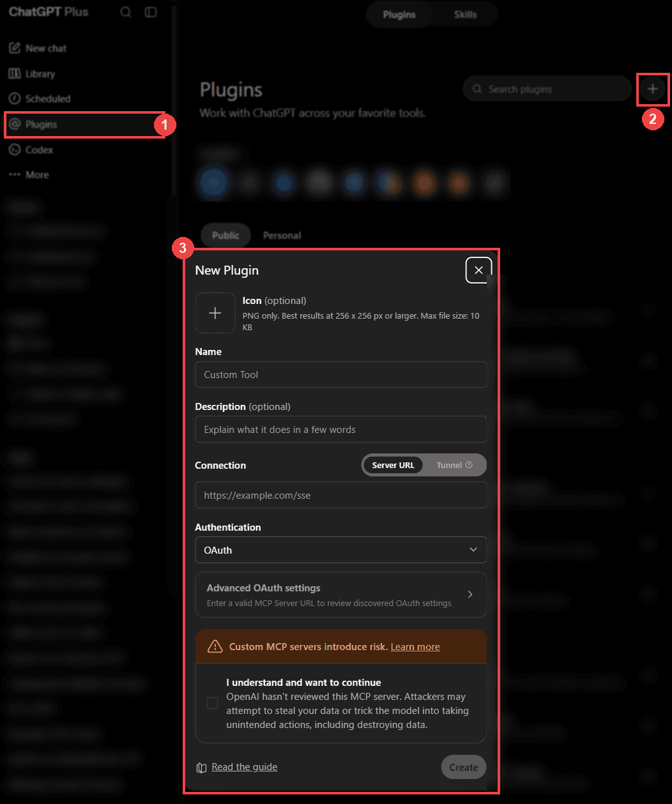Open Codex from the sidebar
The width and height of the screenshot is (672, 804).
tap(31, 150)
